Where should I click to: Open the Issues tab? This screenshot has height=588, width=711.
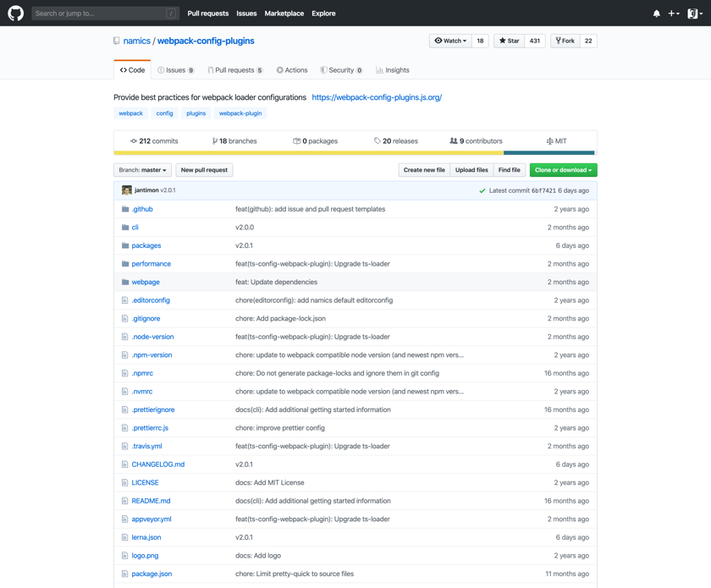175,70
